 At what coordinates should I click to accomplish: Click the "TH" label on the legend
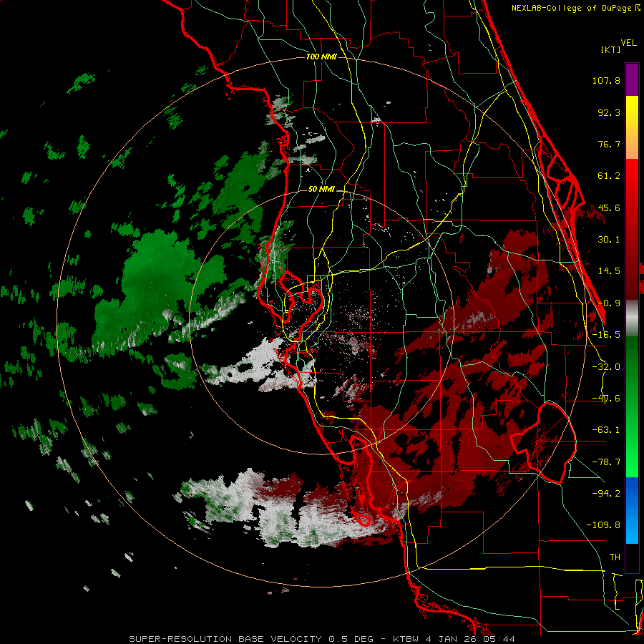click(615, 557)
